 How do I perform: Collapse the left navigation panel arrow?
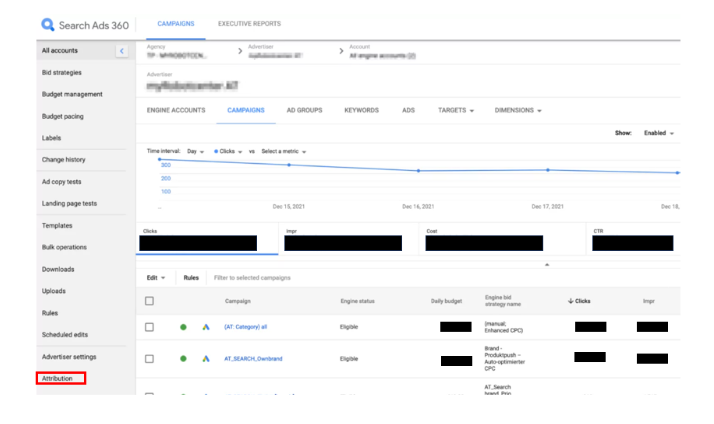tap(122, 50)
